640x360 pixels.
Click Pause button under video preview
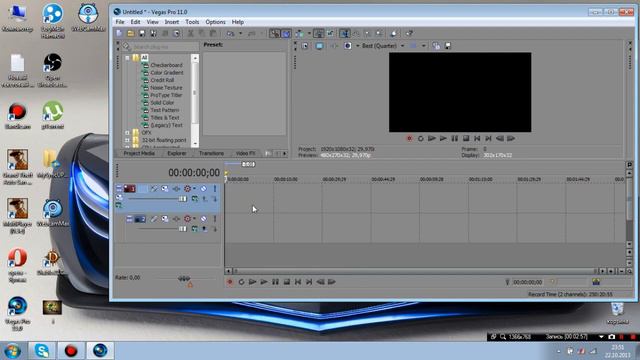tap(454, 138)
